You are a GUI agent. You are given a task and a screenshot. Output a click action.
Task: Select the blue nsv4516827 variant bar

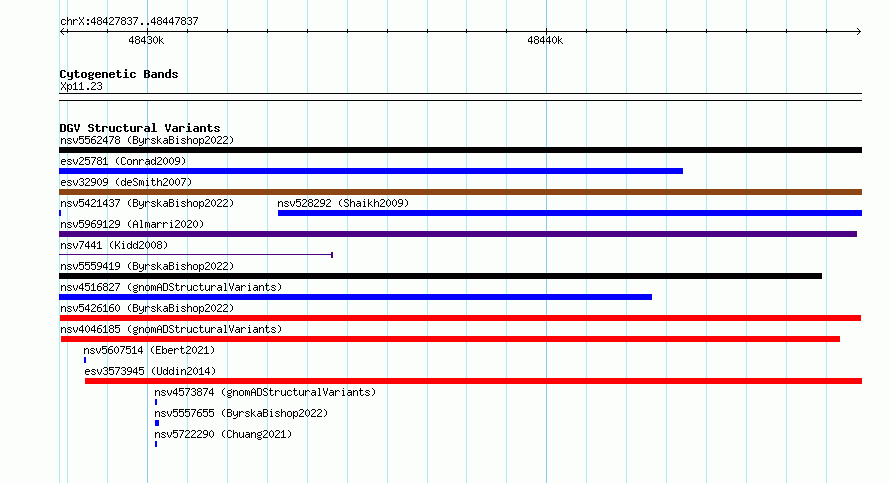355,297
